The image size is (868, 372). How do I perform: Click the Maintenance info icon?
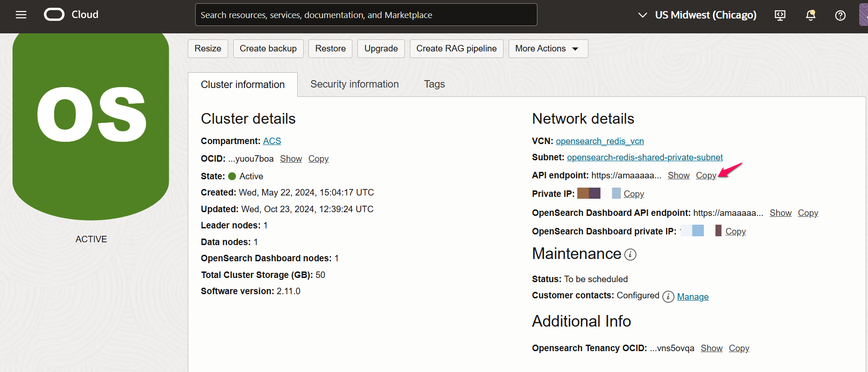[630, 254]
